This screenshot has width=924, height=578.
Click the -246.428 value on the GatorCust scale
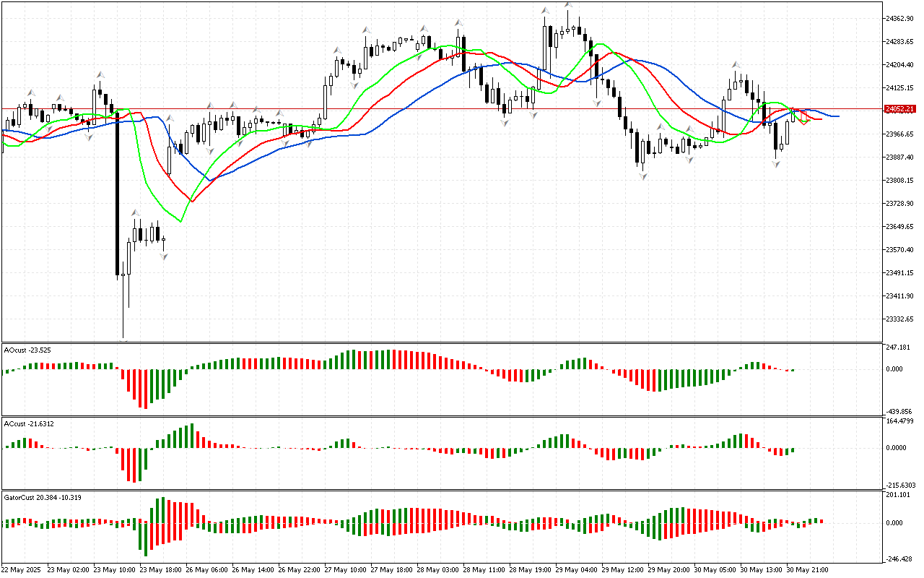pyautogui.click(x=898, y=559)
